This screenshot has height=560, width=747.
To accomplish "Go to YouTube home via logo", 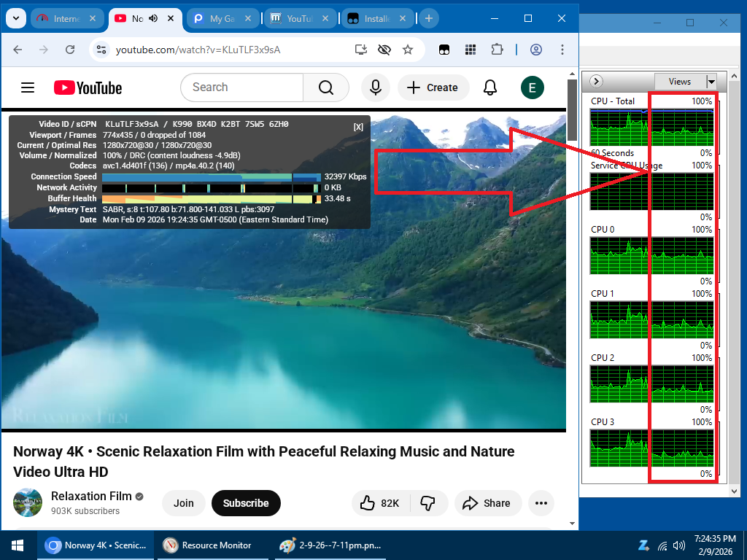I will click(x=88, y=87).
